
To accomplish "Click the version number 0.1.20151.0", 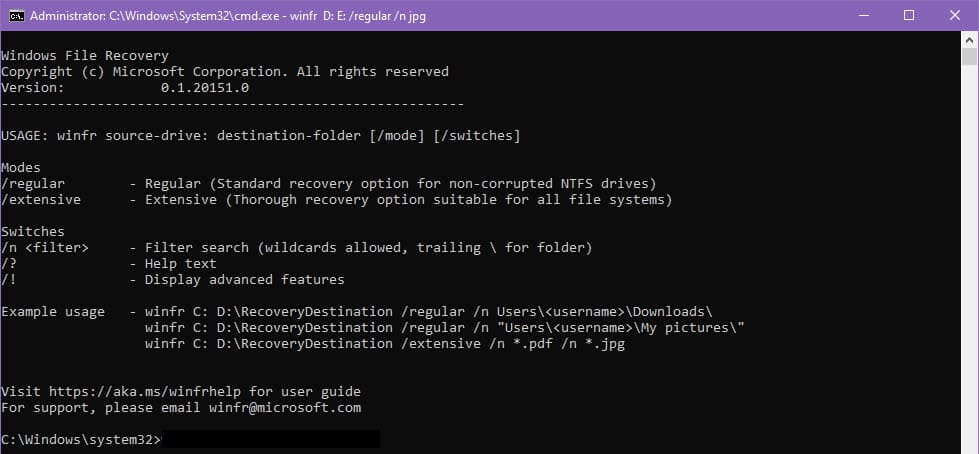I will click(x=205, y=88).
